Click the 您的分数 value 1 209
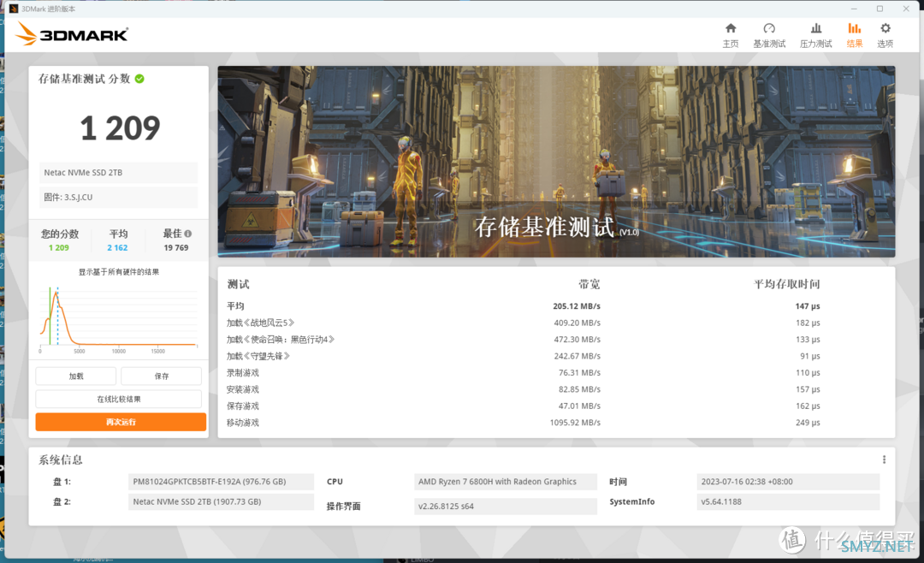Viewport: 924px width, 563px height. 59,247
